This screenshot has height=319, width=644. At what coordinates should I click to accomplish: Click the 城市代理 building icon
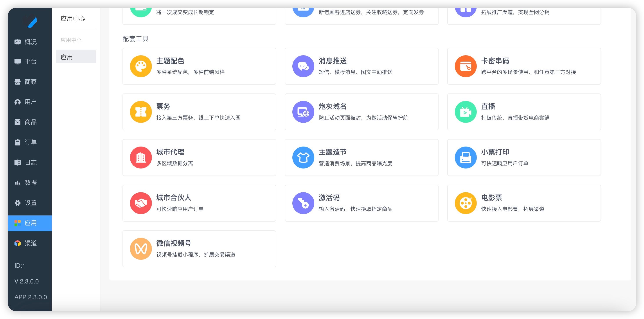(141, 157)
